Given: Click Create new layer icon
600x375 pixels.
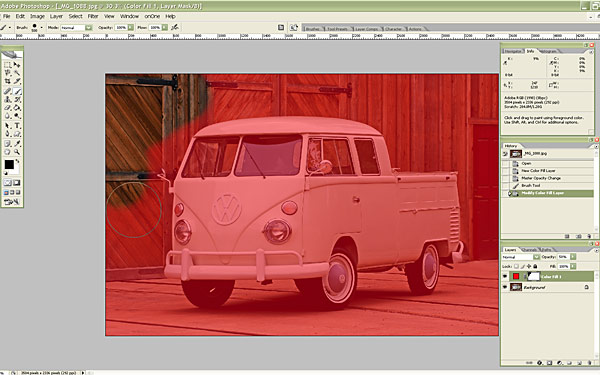Looking at the screenshot, I should click(579, 363).
